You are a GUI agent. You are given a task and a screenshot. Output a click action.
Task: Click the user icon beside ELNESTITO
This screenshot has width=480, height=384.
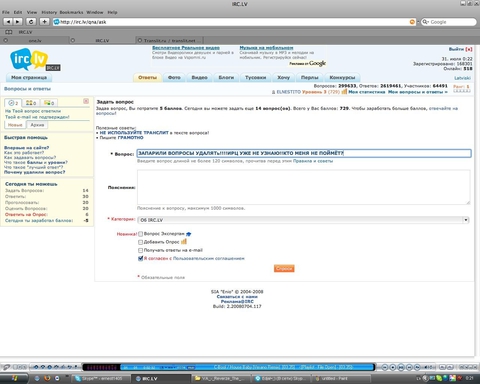click(x=274, y=92)
